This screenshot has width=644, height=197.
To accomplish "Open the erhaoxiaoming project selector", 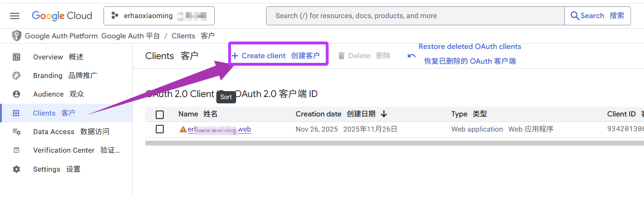I will coord(159,16).
